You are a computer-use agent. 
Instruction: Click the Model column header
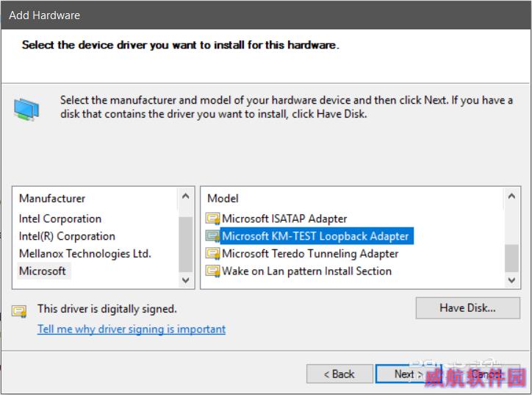coord(223,199)
